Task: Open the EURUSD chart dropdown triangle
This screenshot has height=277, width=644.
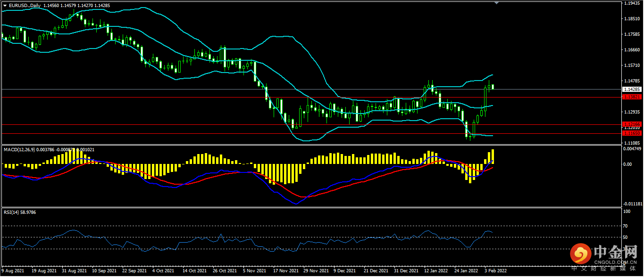Action: coord(5,5)
